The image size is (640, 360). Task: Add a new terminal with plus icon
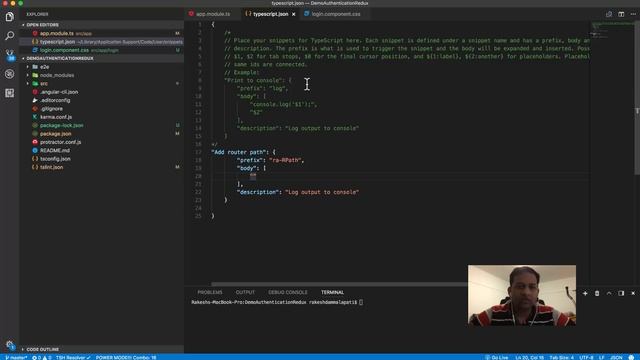coord(585,293)
